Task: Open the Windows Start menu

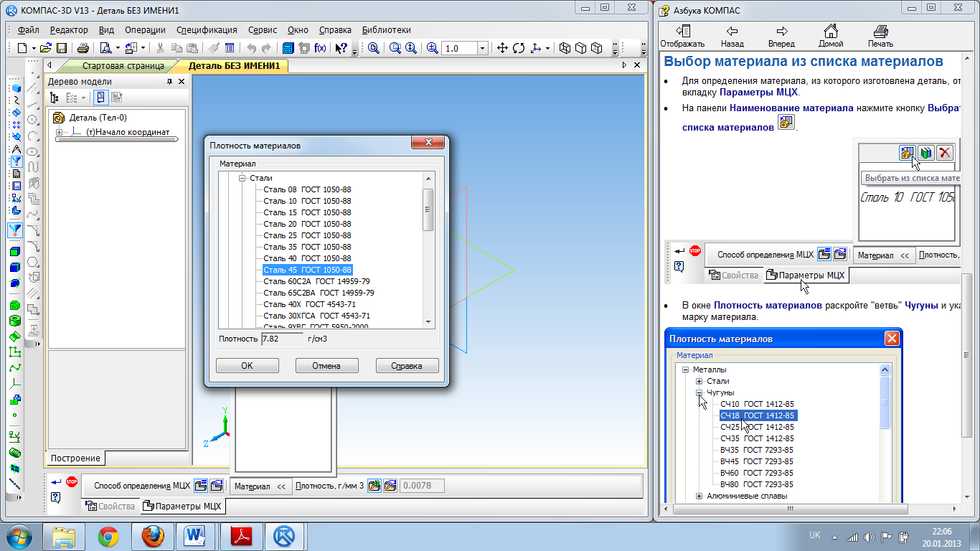Action: (x=18, y=536)
